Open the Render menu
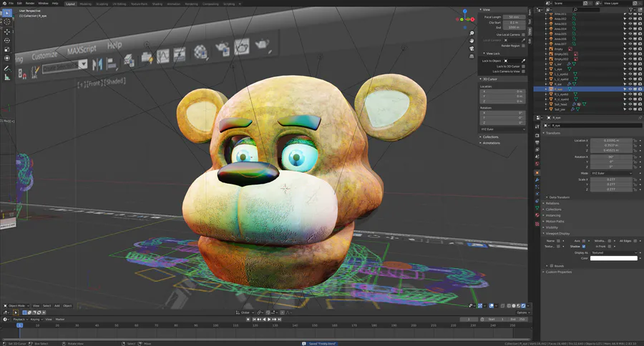Screen dimensions: 644x346 (x=30, y=4)
